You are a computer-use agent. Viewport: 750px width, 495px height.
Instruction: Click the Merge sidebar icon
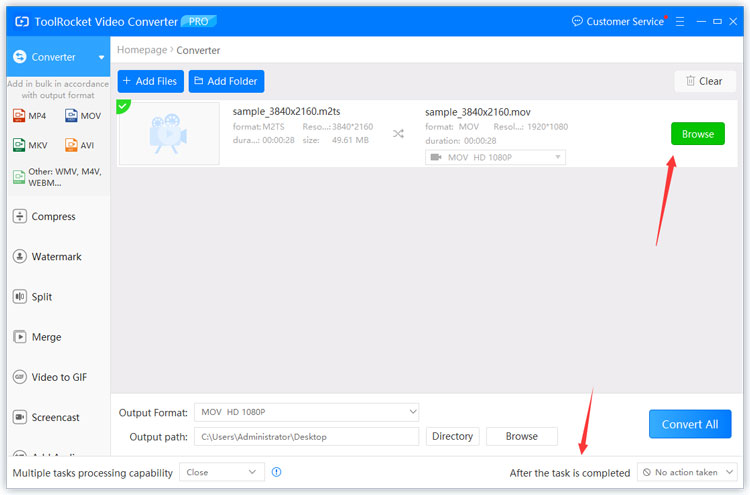coord(20,337)
